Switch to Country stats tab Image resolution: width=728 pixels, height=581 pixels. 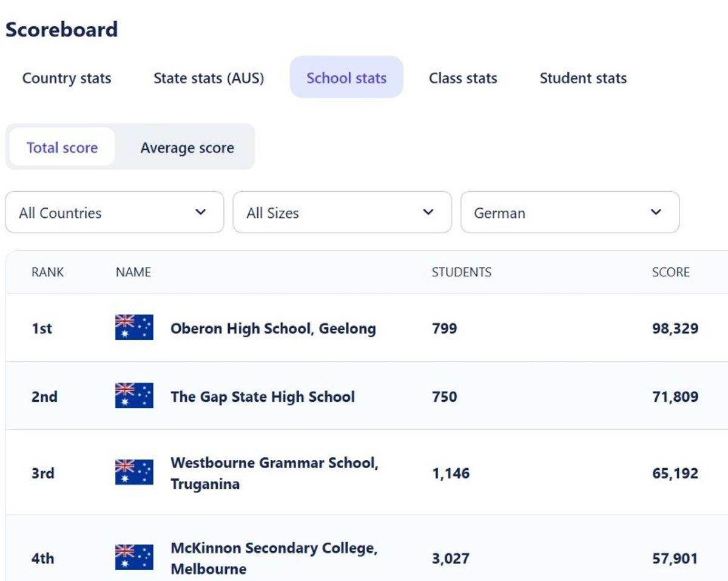click(67, 78)
